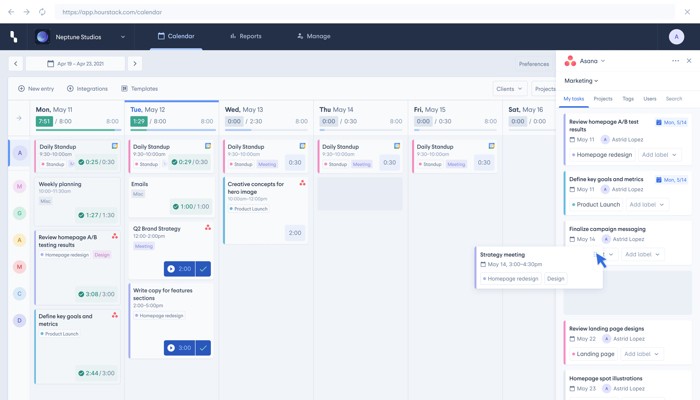Click Monday green progress bar under 7:51

tap(78, 130)
